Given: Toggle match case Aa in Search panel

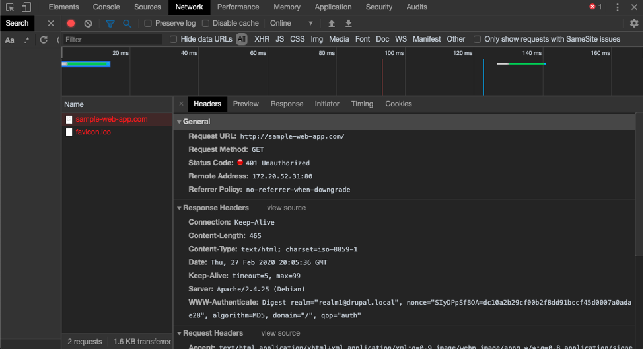Looking at the screenshot, I should (x=9, y=40).
